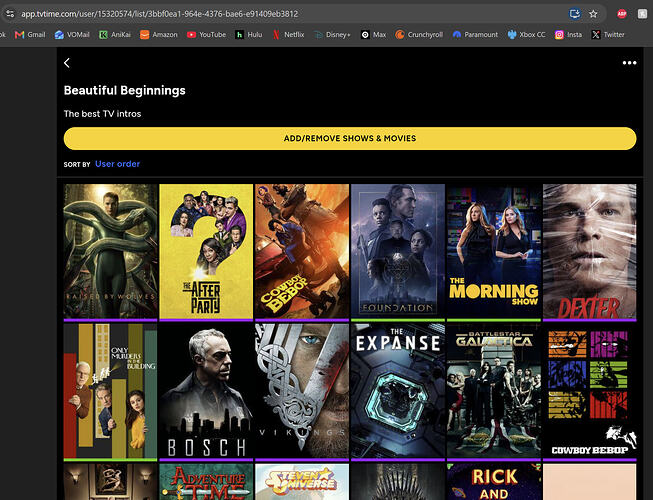Open the AniKai bookmark
This screenshot has height=500, width=653.
[x=115, y=35]
